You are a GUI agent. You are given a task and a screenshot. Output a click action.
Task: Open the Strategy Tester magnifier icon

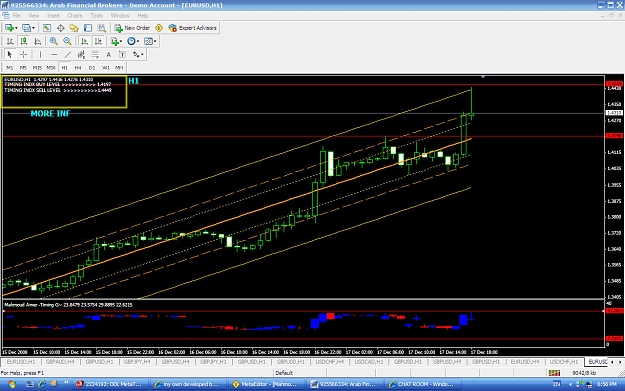click(102, 28)
